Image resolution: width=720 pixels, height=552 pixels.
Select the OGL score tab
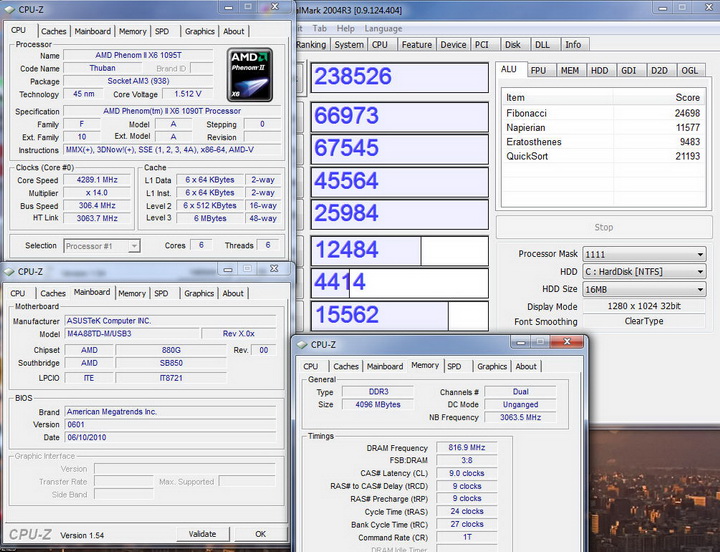pos(690,70)
